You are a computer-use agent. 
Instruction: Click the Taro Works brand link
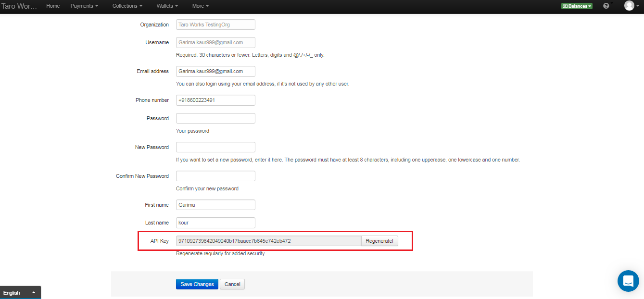coord(19,6)
